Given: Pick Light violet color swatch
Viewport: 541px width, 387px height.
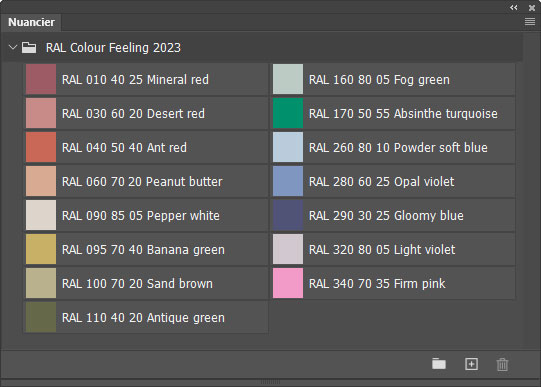Looking at the screenshot, I should pyautogui.click(x=288, y=249).
